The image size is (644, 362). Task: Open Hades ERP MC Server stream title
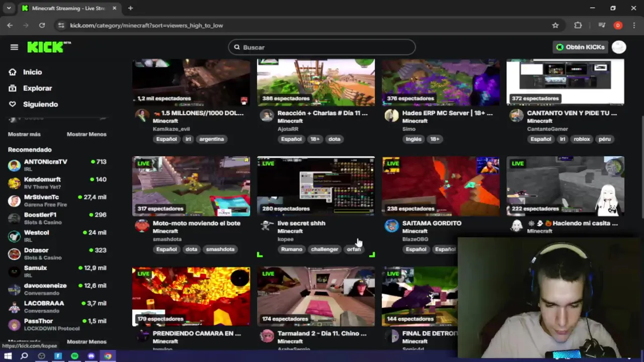pyautogui.click(x=447, y=113)
